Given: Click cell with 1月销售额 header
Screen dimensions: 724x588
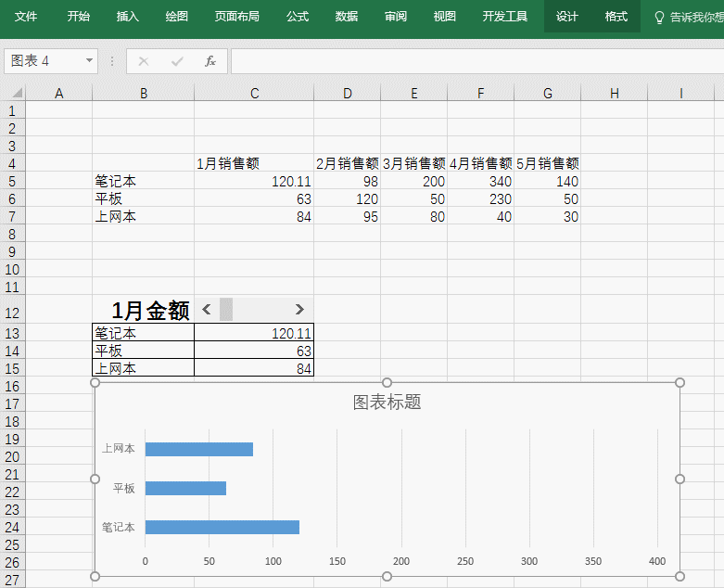Looking at the screenshot, I should 254,163.
